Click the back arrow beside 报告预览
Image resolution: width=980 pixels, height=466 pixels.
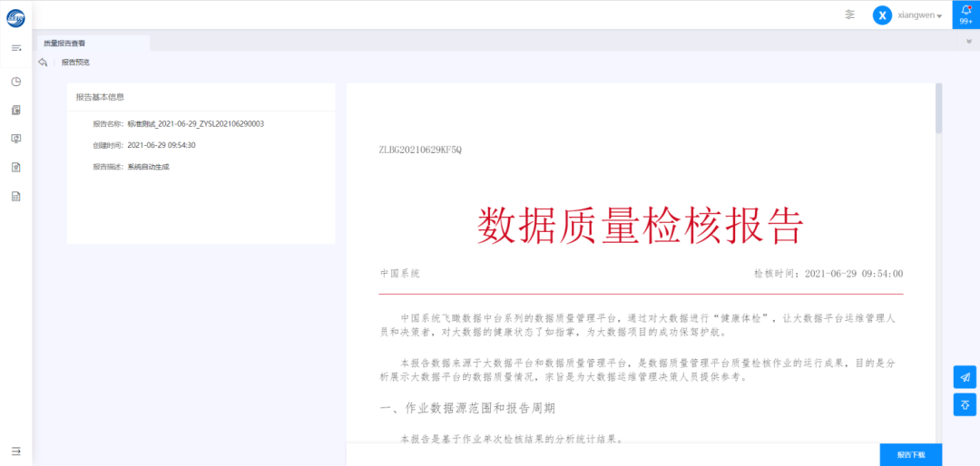[x=43, y=63]
